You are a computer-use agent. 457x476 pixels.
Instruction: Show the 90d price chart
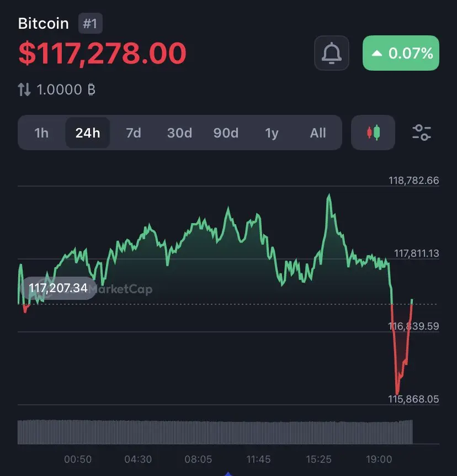pyautogui.click(x=226, y=133)
